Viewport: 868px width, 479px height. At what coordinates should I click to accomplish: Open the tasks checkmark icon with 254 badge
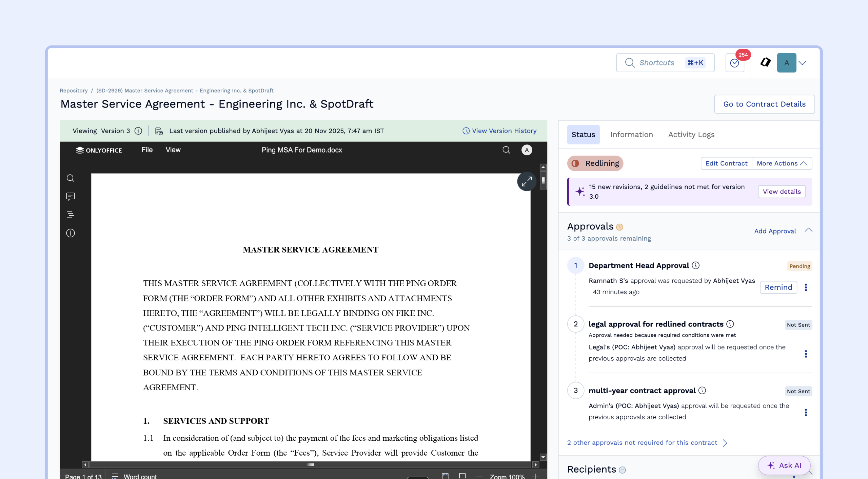tap(734, 63)
